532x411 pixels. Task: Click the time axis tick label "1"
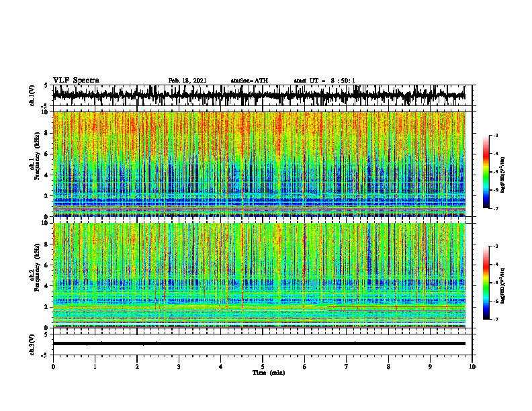coord(95,367)
